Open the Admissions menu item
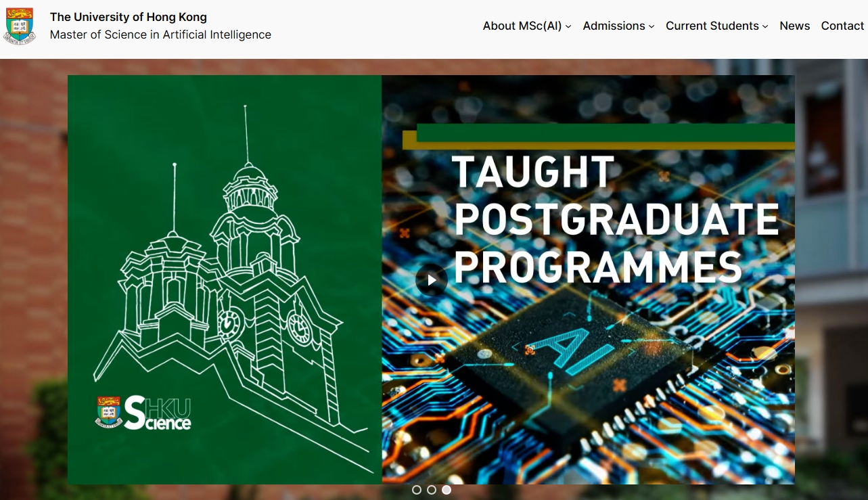The width and height of the screenshot is (868, 500). [614, 26]
